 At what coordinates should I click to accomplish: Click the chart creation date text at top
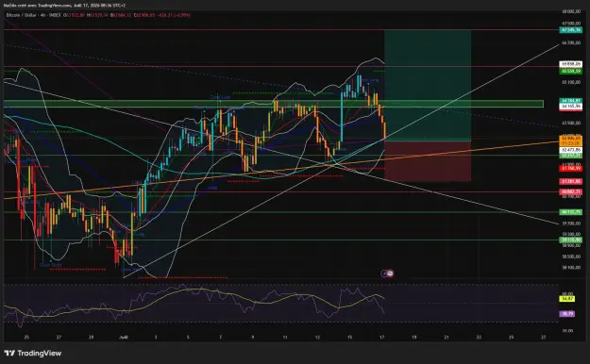click(x=64, y=6)
